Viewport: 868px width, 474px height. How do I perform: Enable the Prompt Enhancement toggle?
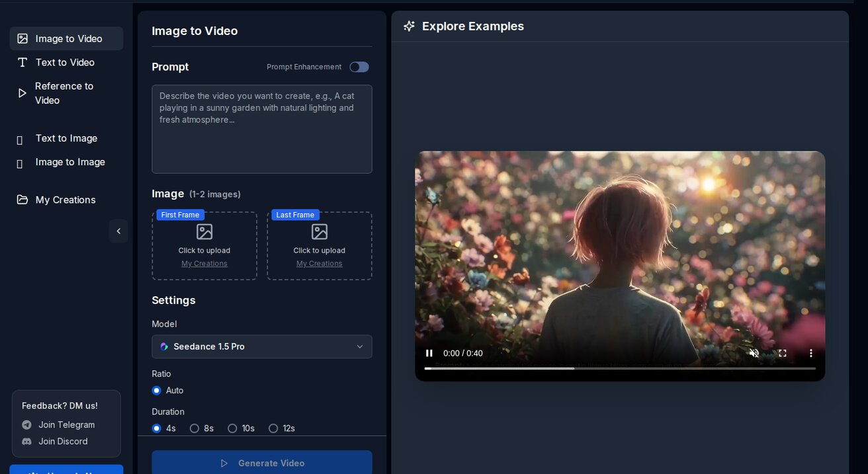(x=359, y=67)
